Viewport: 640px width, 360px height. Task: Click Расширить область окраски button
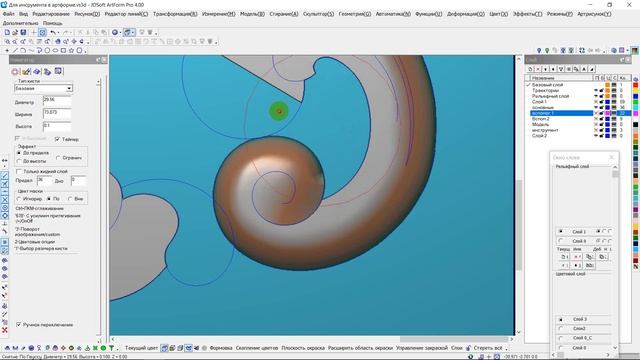pyautogui.click(x=360, y=348)
